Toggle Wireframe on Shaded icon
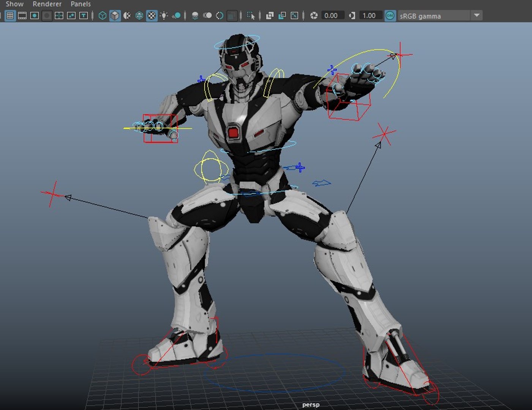Screen dimensions: 532x410 click(x=139, y=16)
